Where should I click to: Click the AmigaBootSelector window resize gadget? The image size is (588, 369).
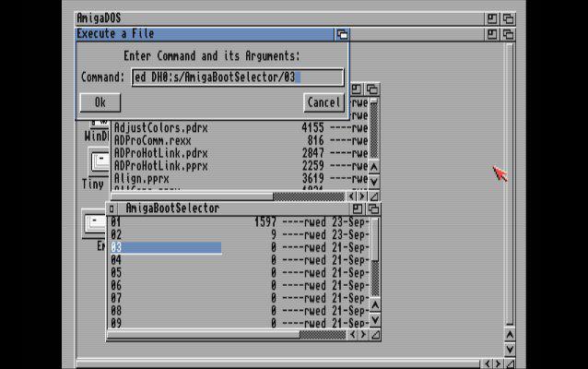point(375,335)
